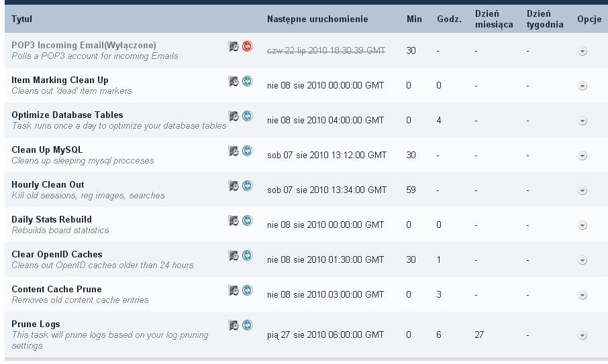Select the Item Marking Clean Up title
The width and height of the screenshot is (608, 364).
pos(60,80)
